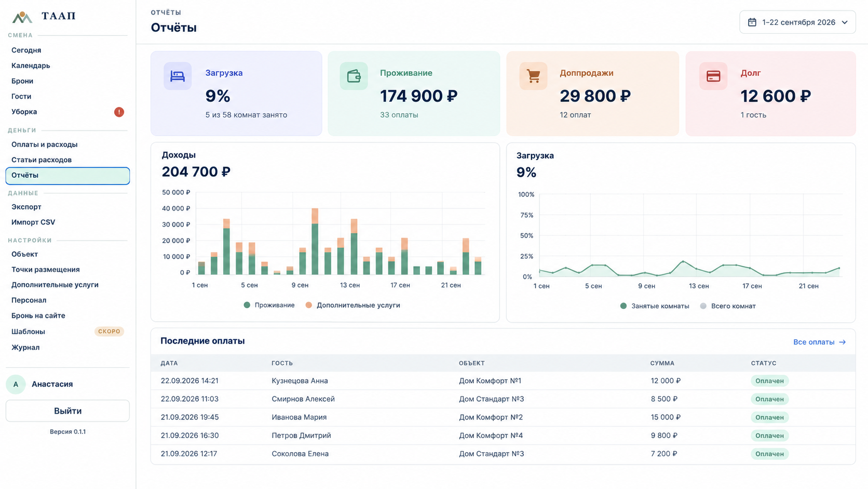Viewport: 868px width, 489px height.
Task: Click Оплачен status for Петров Дмитрий
Action: pos(769,435)
